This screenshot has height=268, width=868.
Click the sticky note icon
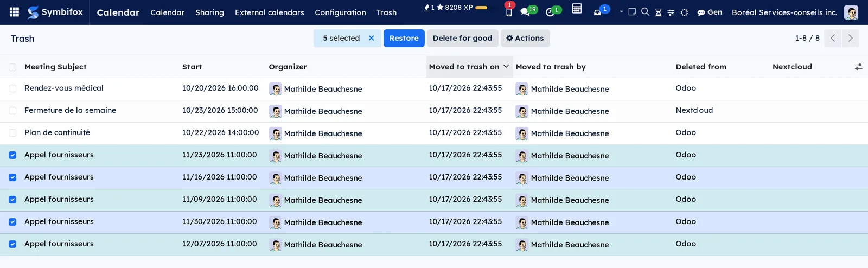coord(632,12)
